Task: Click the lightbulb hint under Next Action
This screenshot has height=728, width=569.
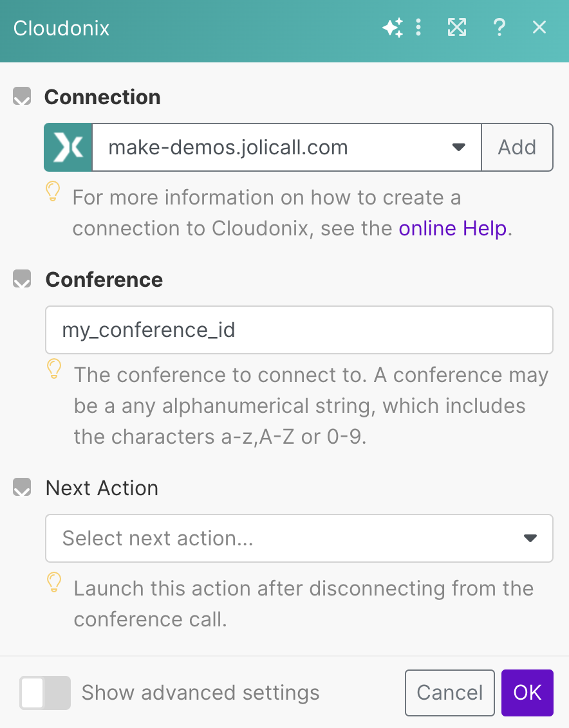Action: point(54,583)
